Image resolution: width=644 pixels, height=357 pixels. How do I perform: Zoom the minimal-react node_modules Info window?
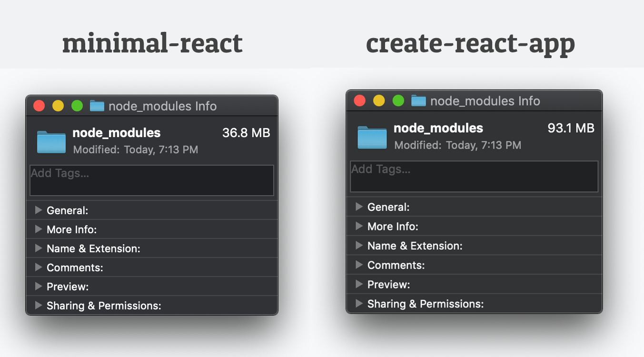point(77,106)
